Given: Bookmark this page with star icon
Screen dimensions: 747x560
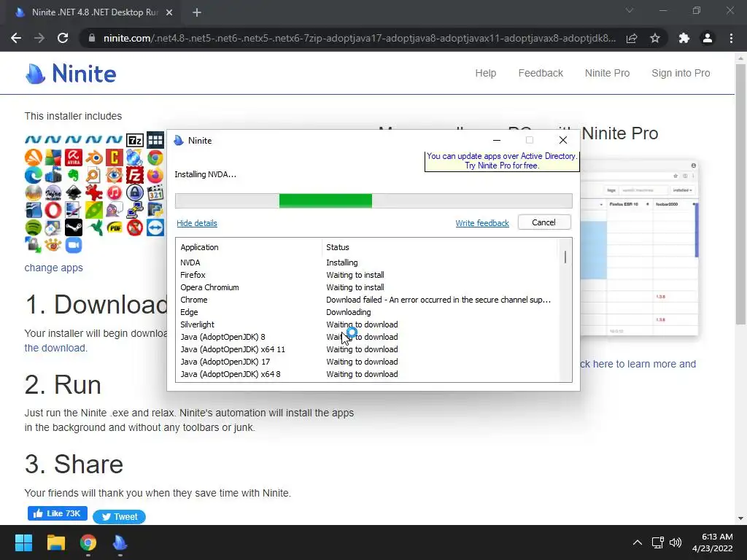Looking at the screenshot, I should point(655,38).
